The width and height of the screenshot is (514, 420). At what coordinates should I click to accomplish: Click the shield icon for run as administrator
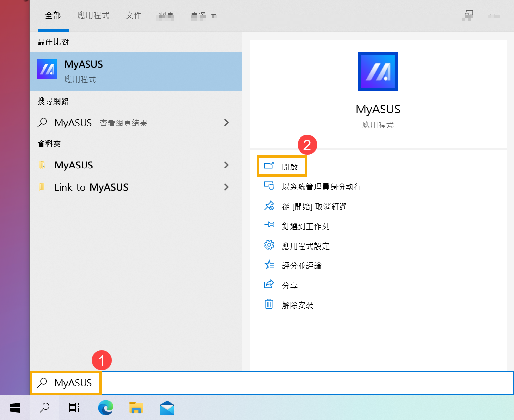(x=269, y=186)
